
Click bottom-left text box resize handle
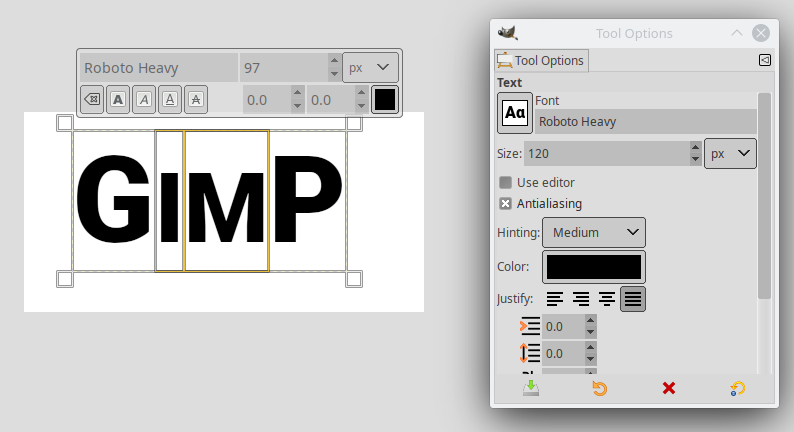pos(65,279)
